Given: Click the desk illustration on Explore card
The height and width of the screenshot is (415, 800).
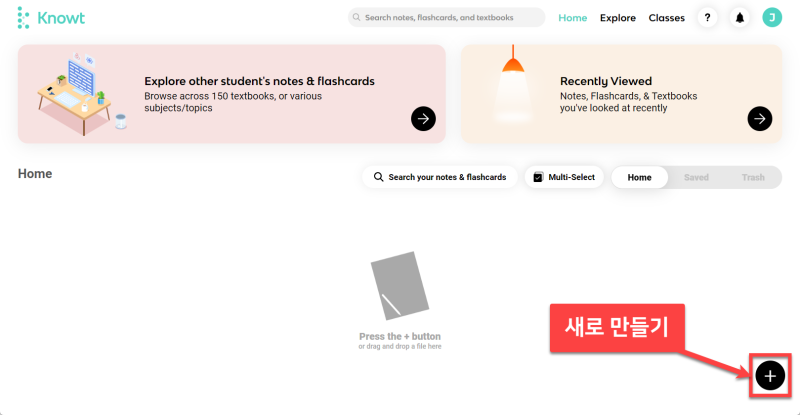Looking at the screenshot, I should (x=82, y=93).
